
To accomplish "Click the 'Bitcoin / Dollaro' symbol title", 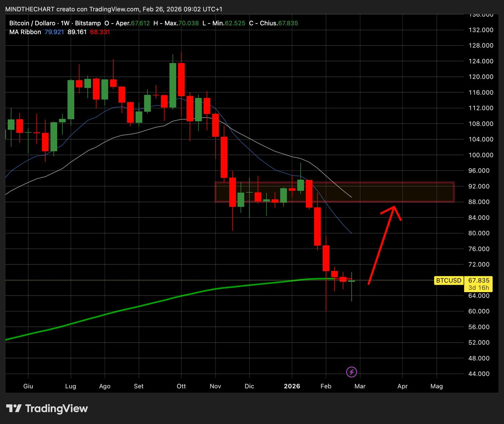I will [x=32, y=23].
